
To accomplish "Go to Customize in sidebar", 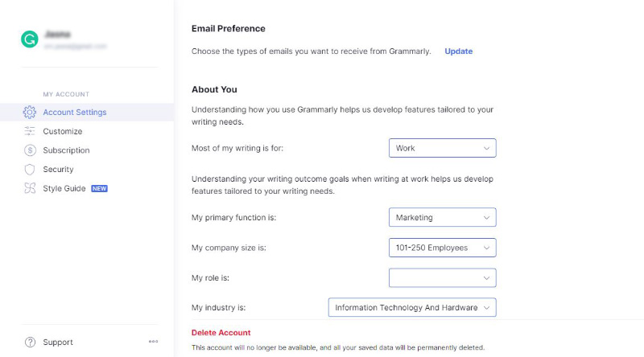I will pos(63,131).
